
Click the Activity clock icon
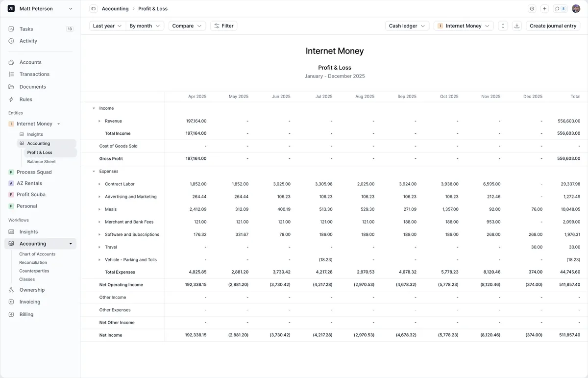pyautogui.click(x=11, y=41)
